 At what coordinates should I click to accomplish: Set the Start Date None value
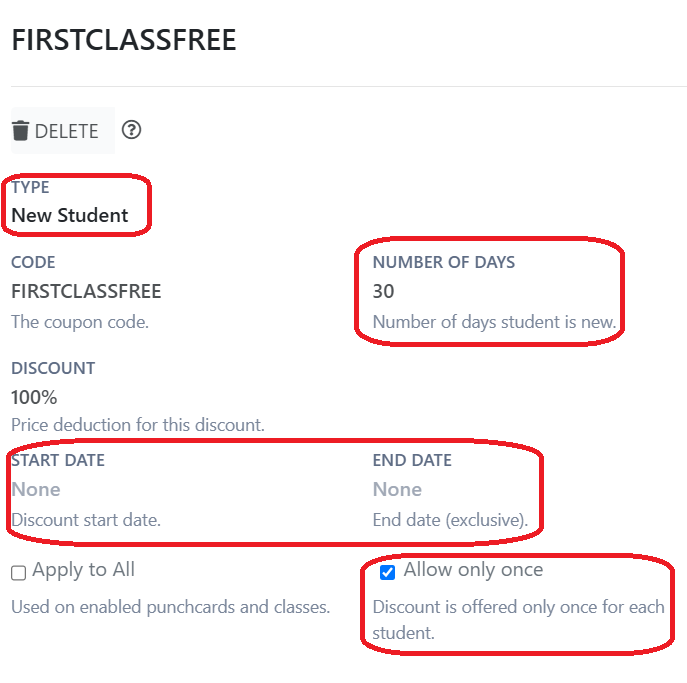(36, 489)
